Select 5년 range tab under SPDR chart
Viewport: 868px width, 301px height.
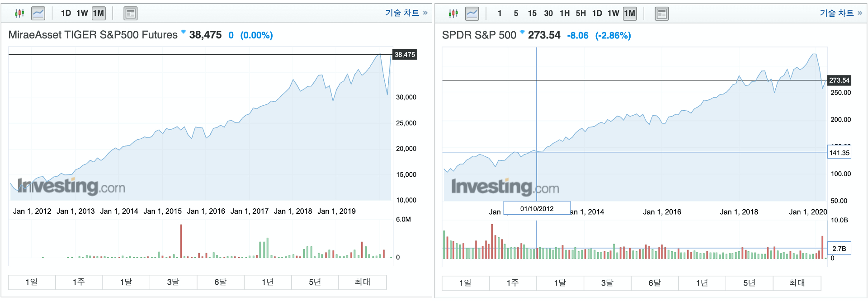pos(749,283)
